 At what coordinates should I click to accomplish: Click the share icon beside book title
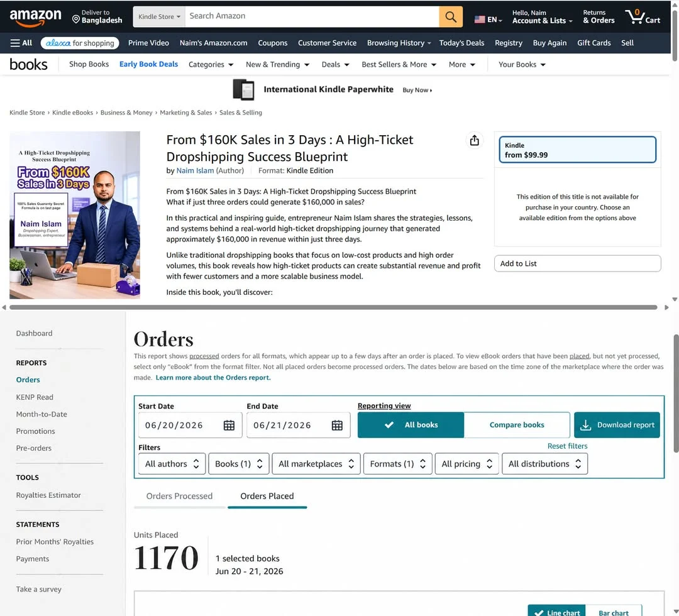(474, 140)
